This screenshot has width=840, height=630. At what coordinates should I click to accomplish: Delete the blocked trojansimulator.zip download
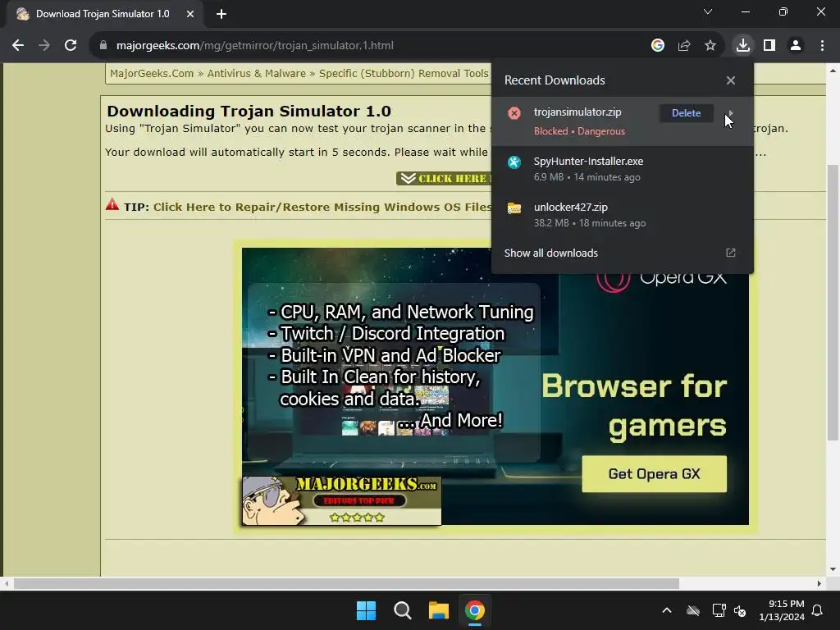tap(687, 113)
